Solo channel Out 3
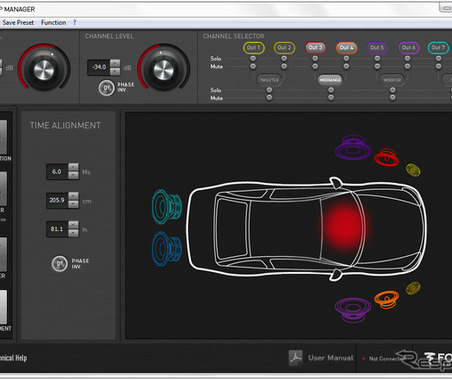Screen dimensions: 452x380 point(315,58)
